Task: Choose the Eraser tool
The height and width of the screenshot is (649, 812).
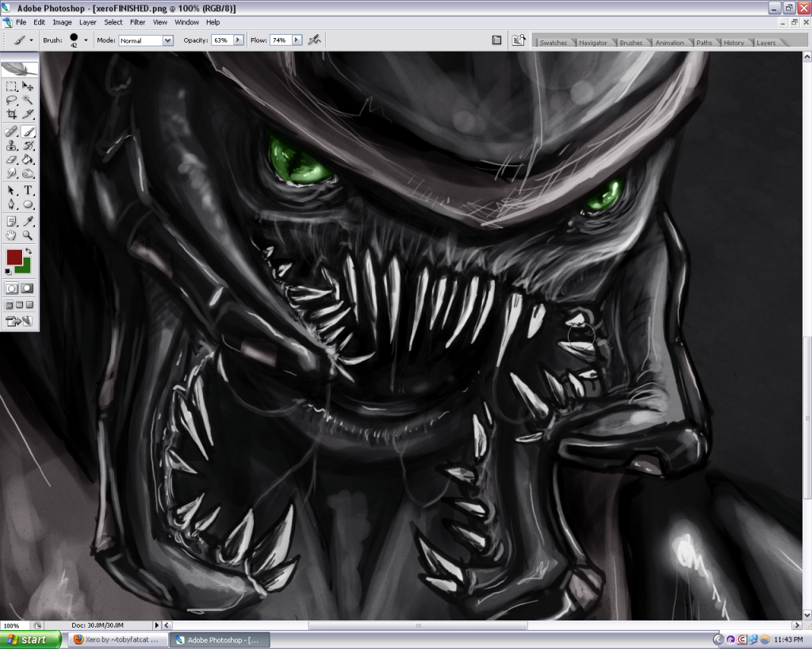Action: point(12,159)
